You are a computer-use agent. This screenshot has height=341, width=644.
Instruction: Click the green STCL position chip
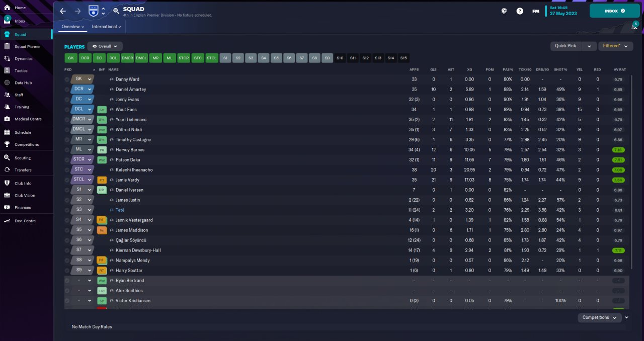point(212,58)
